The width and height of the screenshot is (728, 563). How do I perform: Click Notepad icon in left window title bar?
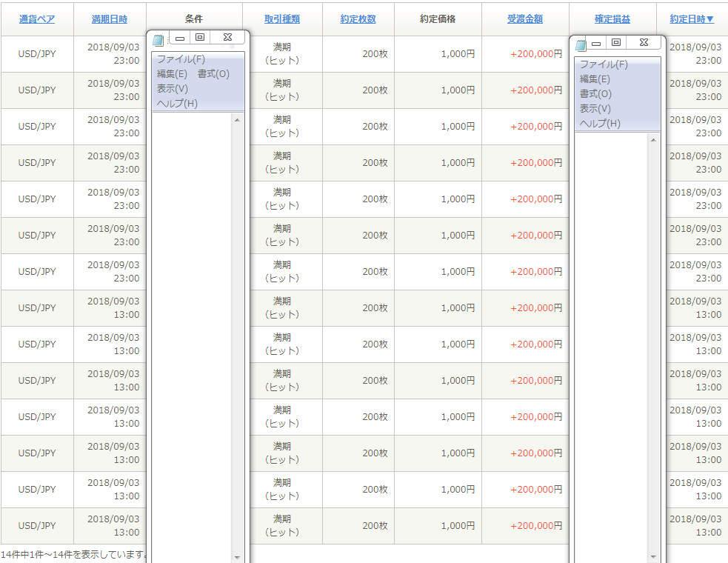click(158, 41)
